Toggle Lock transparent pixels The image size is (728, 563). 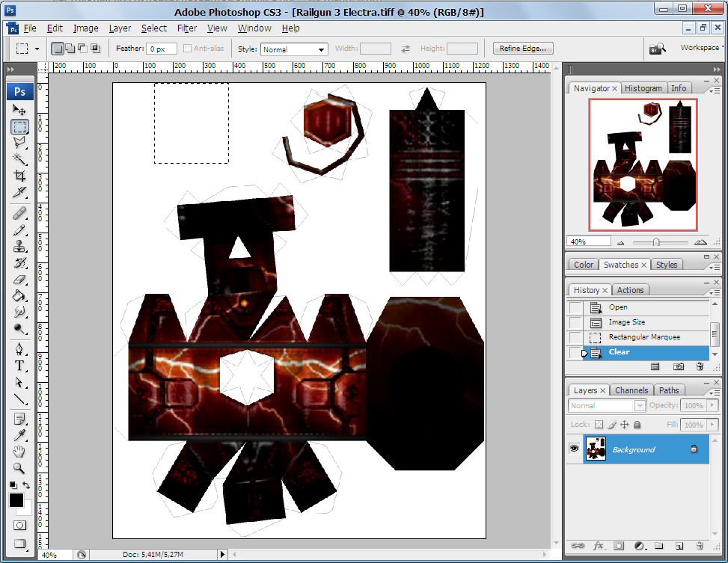pyautogui.click(x=599, y=424)
